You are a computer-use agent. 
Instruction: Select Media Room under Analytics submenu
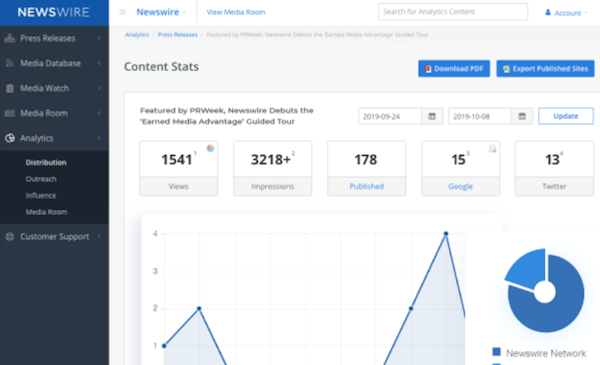tap(47, 212)
